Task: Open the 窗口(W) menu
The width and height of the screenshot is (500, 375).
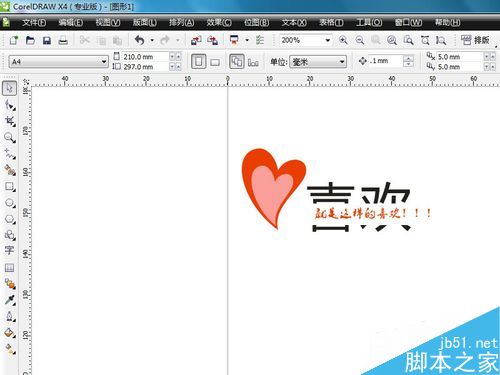Action: (408, 23)
